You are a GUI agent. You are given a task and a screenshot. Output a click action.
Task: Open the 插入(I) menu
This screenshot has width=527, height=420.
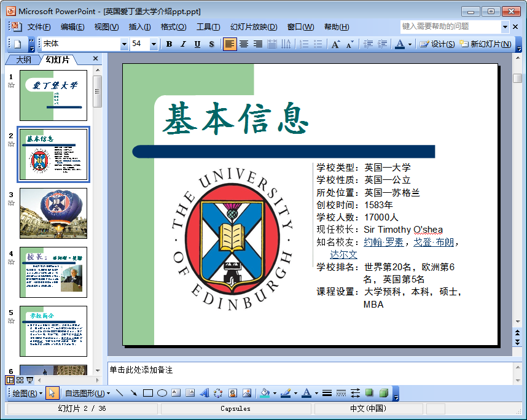pos(139,27)
